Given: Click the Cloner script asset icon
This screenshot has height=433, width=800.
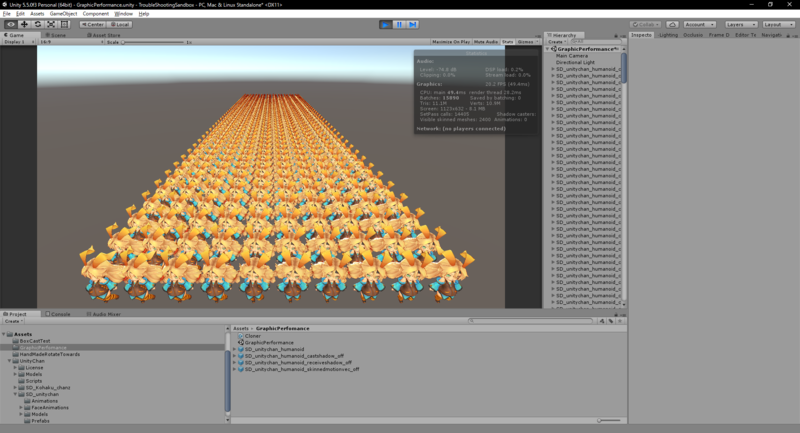Looking at the screenshot, I should (x=241, y=336).
